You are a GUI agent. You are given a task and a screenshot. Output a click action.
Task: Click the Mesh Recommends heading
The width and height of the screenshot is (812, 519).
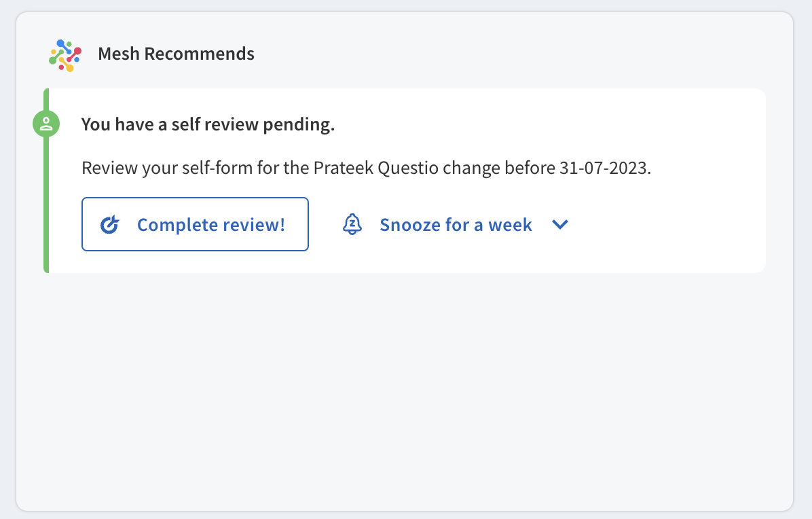point(176,54)
